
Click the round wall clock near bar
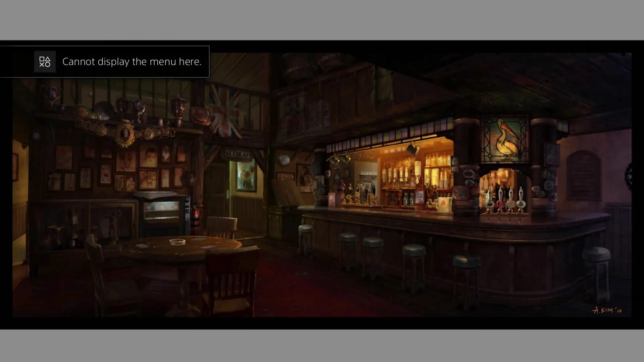[284, 160]
